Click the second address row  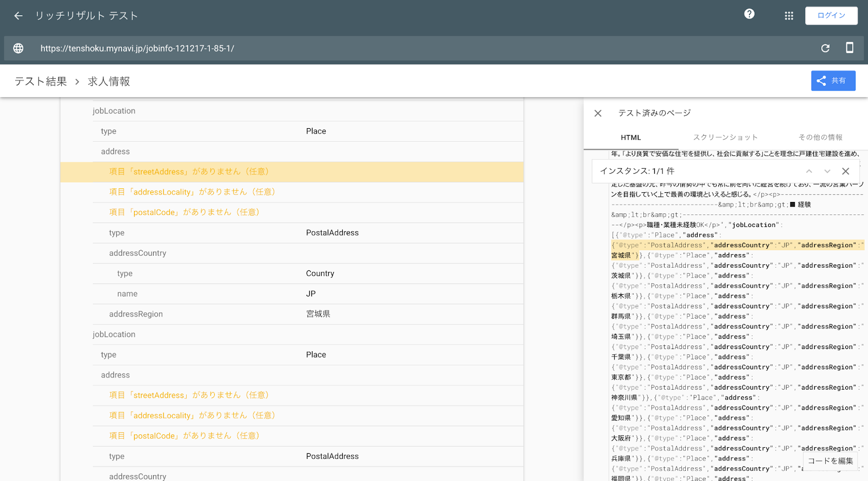[308, 375]
